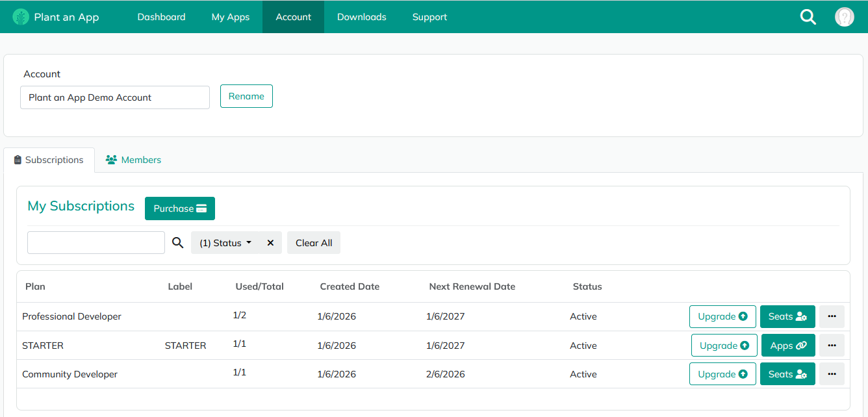Open the (1) Status filter dropdown

[224, 242]
